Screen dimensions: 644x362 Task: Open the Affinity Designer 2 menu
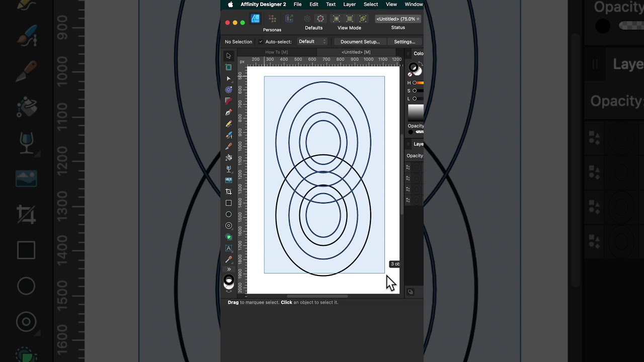pos(263,5)
